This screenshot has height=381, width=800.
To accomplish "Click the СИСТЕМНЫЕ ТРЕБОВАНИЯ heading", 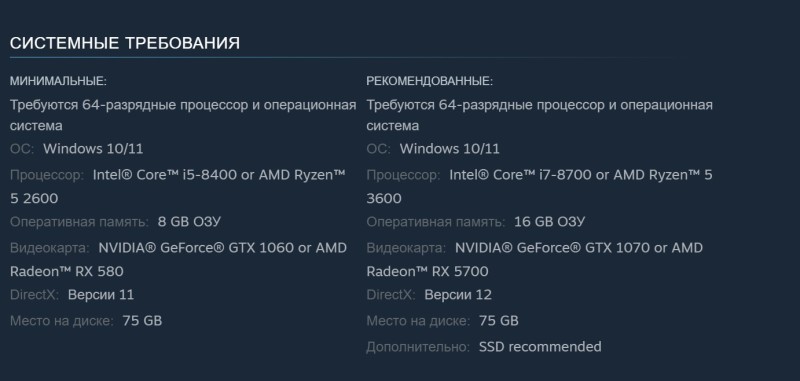I will click(x=124, y=43).
